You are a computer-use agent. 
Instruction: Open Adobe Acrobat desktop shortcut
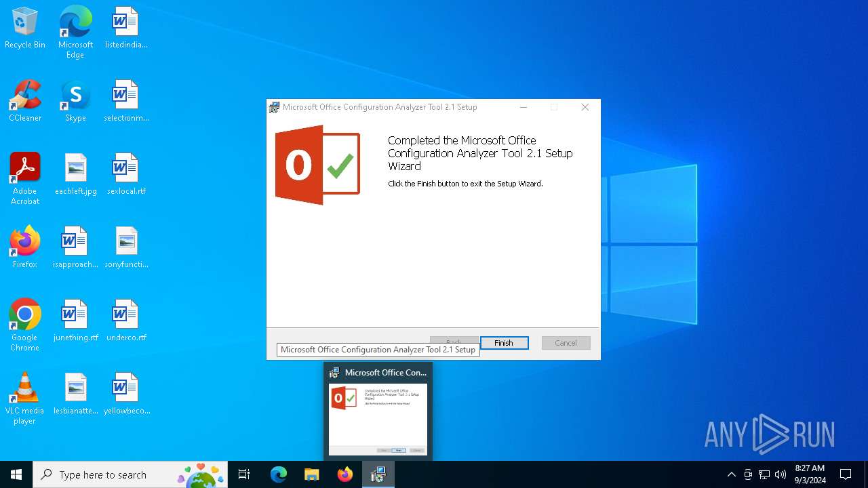(x=25, y=180)
